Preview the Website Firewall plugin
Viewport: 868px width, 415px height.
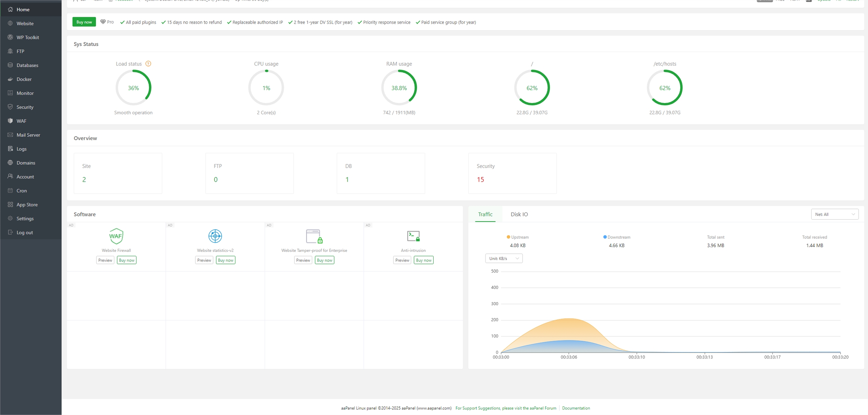105,260
